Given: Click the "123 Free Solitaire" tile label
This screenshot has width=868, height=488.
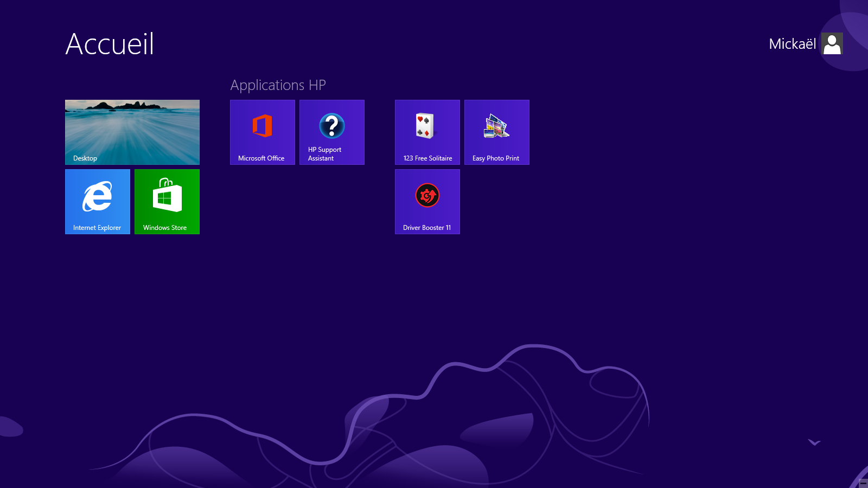Looking at the screenshot, I should click(x=427, y=158).
